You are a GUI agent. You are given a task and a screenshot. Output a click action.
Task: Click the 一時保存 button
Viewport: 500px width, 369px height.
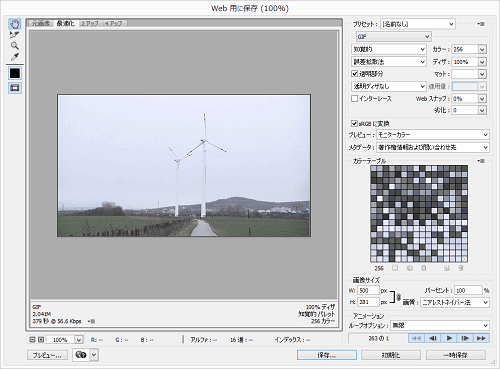[456, 355]
